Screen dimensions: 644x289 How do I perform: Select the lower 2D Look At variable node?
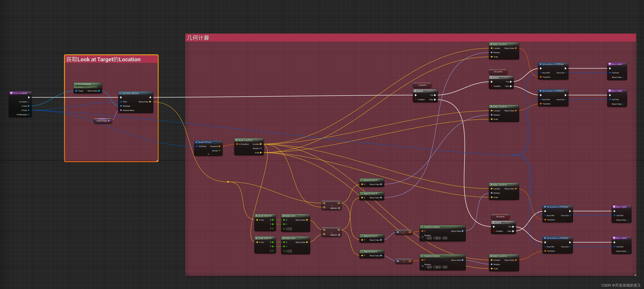(500, 217)
